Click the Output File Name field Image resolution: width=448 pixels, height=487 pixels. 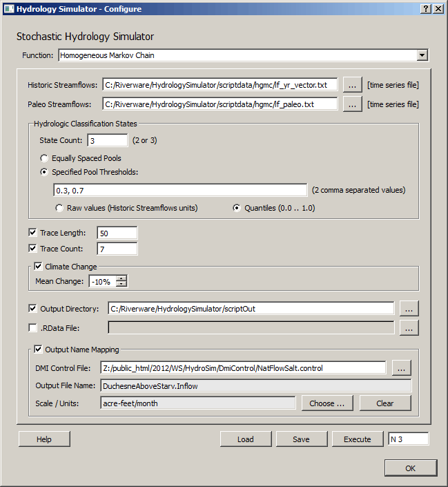click(256, 386)
